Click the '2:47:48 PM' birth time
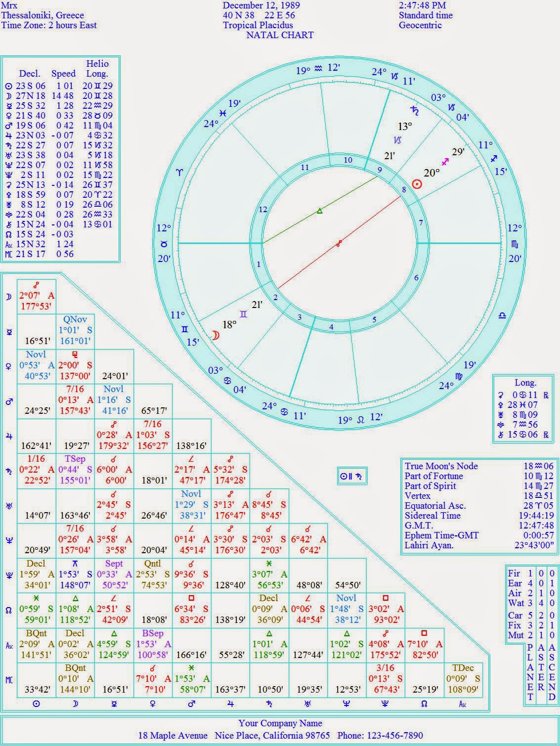Image resolution: width=560 pixels, height=746 pixels. coord(423,5)
